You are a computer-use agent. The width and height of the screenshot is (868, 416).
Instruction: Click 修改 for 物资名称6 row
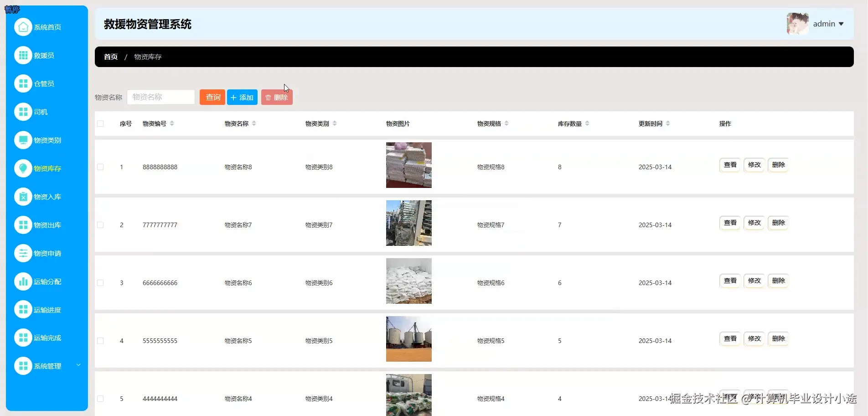coord(754,281)
